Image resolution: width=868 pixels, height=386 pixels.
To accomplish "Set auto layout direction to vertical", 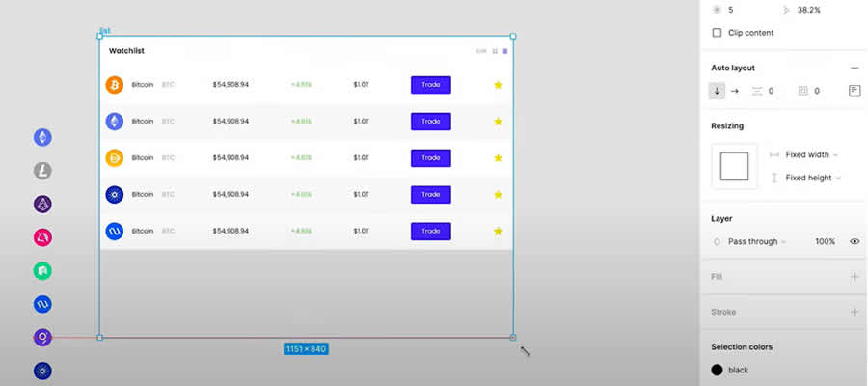I will pyautogui.click(x=717, y=91).
